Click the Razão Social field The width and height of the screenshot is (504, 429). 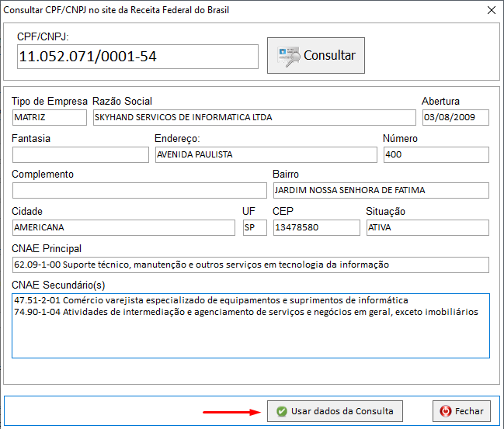pos(254,117)
